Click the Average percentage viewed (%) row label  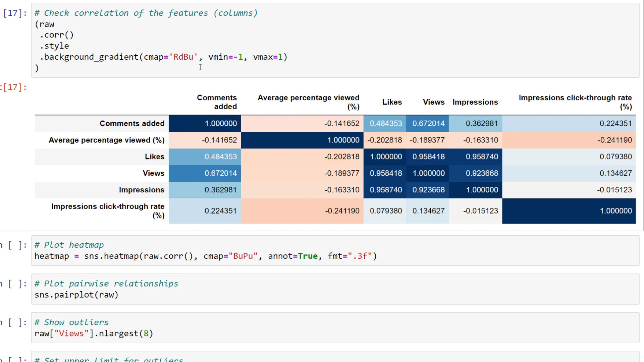pos(106,140)
